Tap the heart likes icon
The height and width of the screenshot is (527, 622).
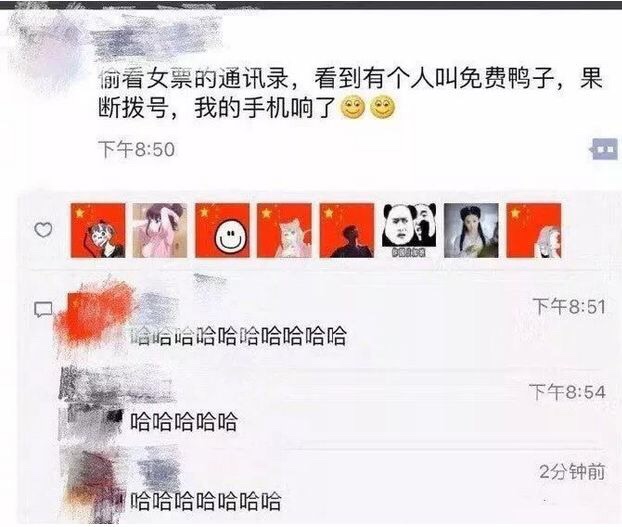point(43,230)
